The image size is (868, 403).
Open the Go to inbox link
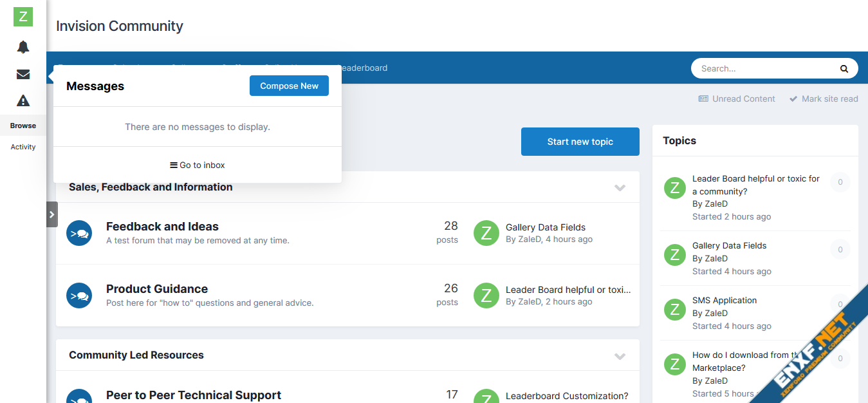(x=198, y=165)
